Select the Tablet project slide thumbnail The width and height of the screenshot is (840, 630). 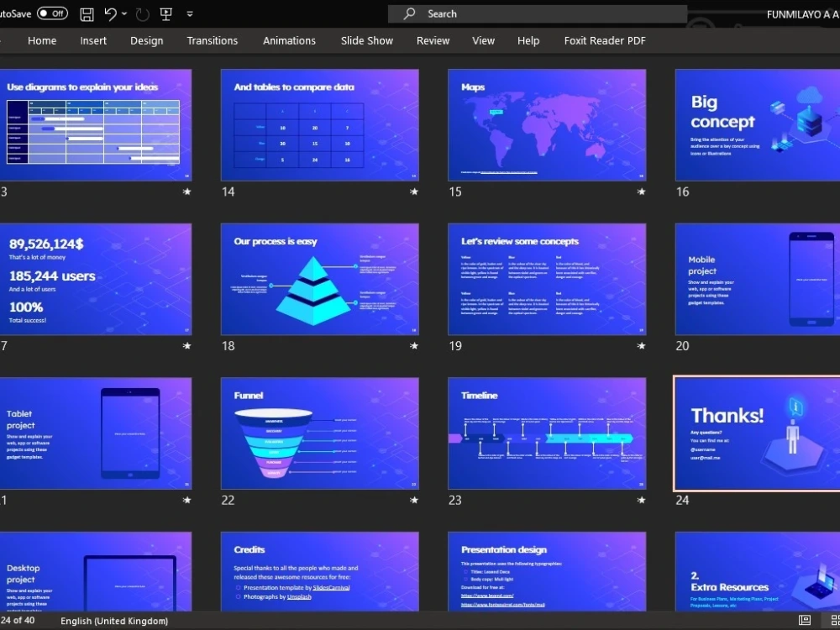96,433
